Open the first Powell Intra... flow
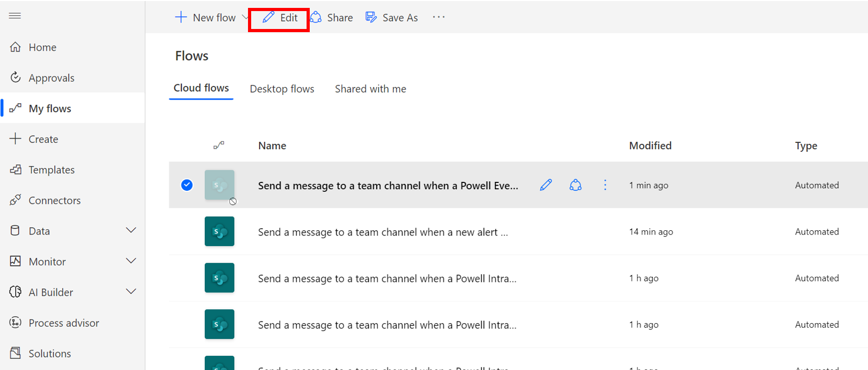This screenshot has width=868, height=370. [387, 278]
